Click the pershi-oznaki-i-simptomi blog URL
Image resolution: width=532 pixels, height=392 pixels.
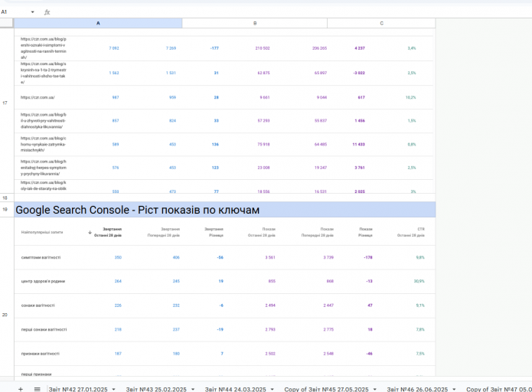[x=44, y=48]
